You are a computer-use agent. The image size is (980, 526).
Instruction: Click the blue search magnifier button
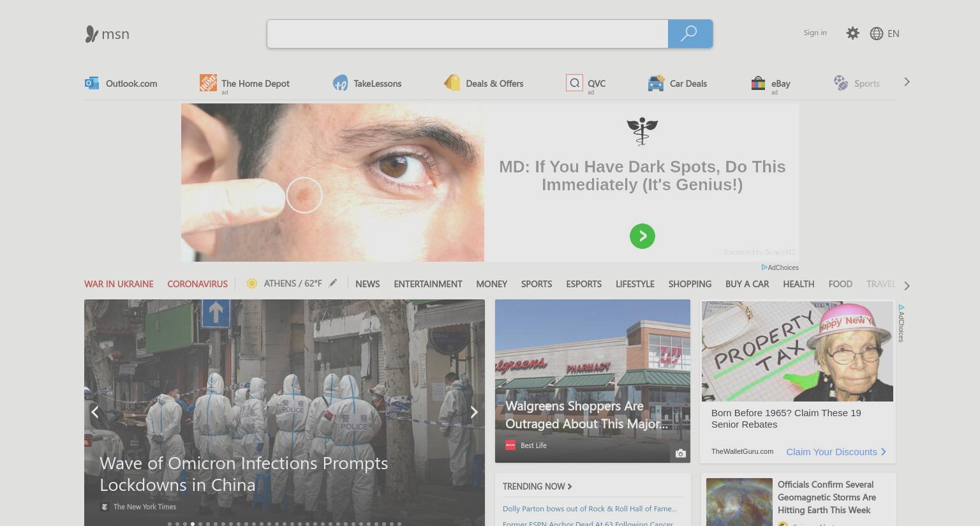tap(690, 34)
